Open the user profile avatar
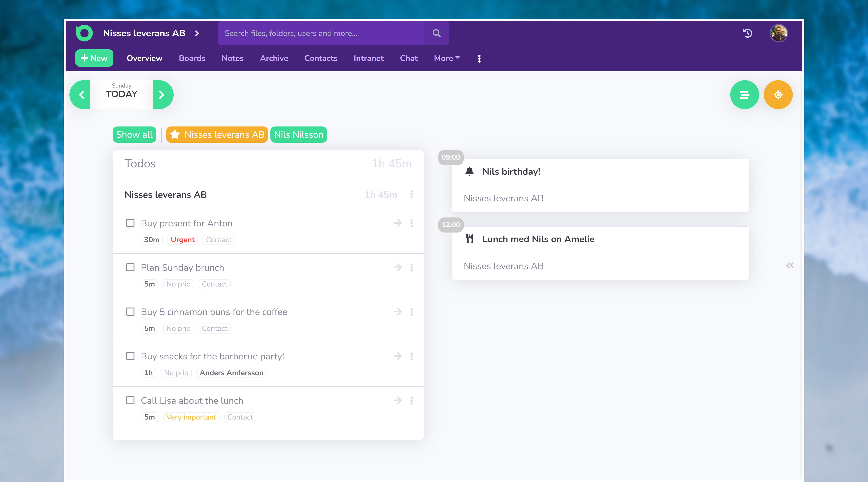 click(779, 33)
